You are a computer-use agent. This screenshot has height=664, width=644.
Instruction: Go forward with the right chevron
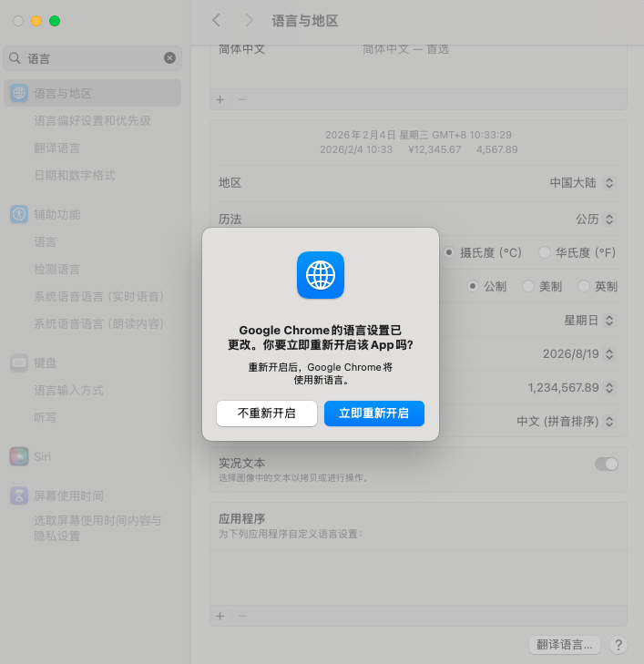point(250,20)
